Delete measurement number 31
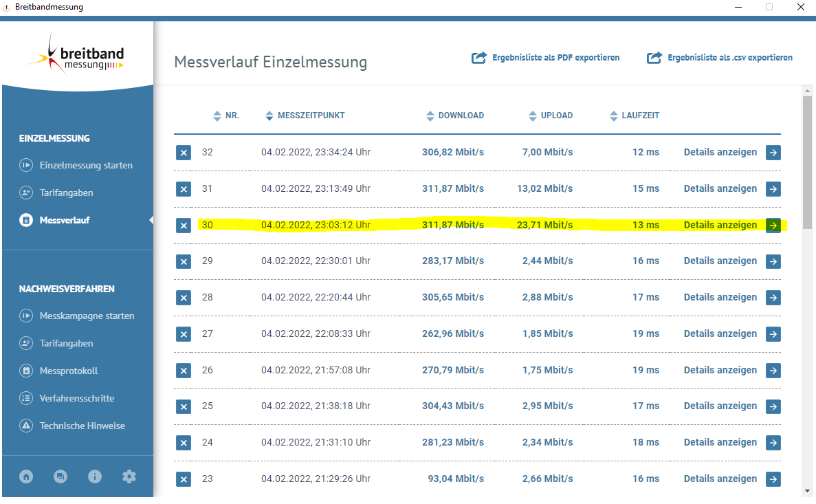This screenshot has height=504, width=816. point(183,189)
